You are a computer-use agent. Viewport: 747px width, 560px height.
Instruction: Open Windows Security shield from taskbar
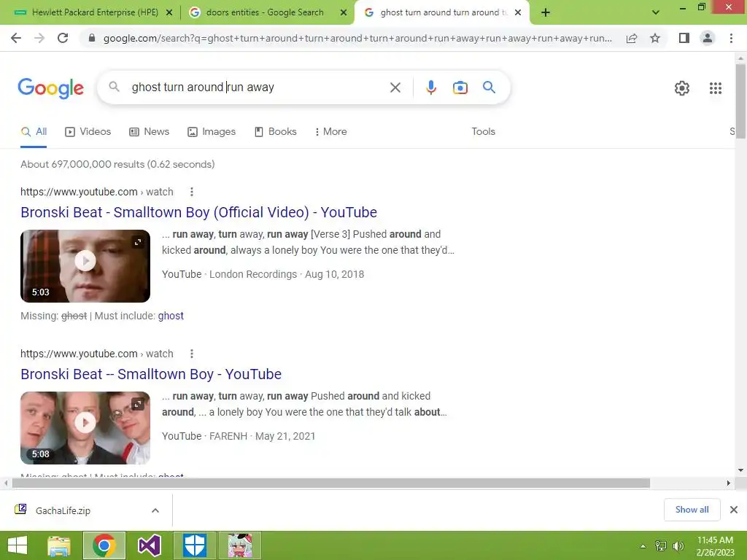(x=194, y=545)
